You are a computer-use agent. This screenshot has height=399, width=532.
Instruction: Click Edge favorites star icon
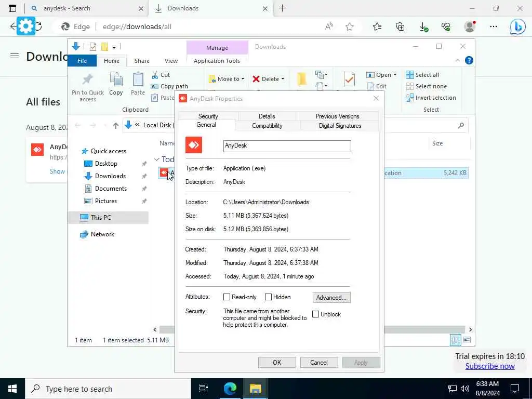point(350,27)
